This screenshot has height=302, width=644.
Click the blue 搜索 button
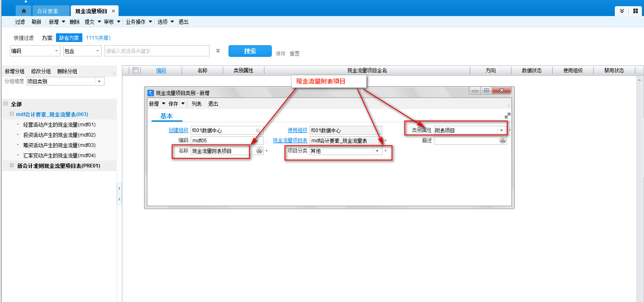point(250,51)
